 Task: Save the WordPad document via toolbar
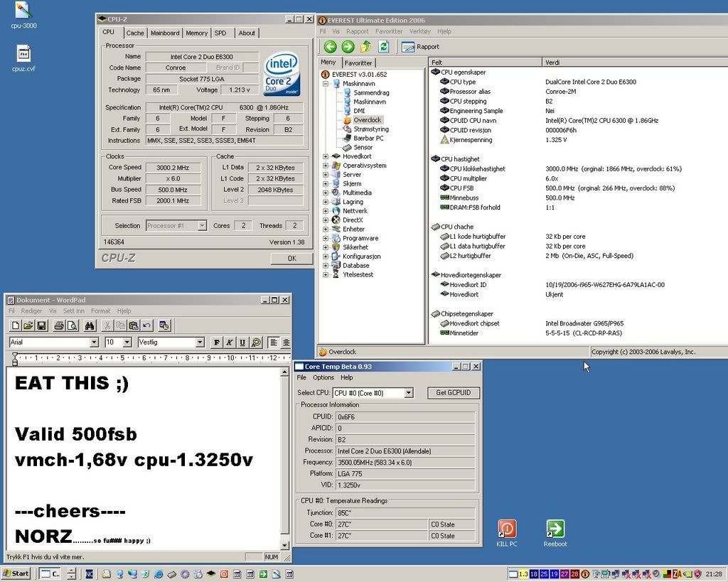tap(42, 325)
